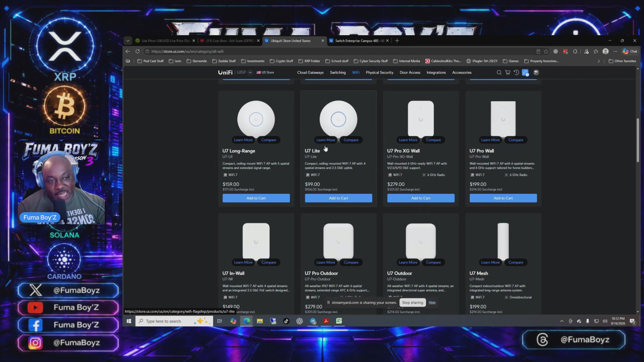
Task: Add this page to favorites with the star icon
Action: 546,51
